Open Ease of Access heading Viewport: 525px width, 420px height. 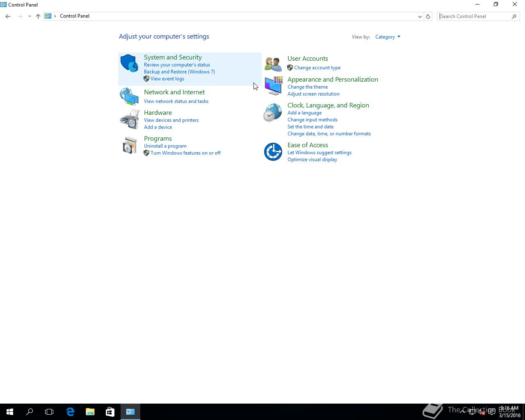coord(308,145)
